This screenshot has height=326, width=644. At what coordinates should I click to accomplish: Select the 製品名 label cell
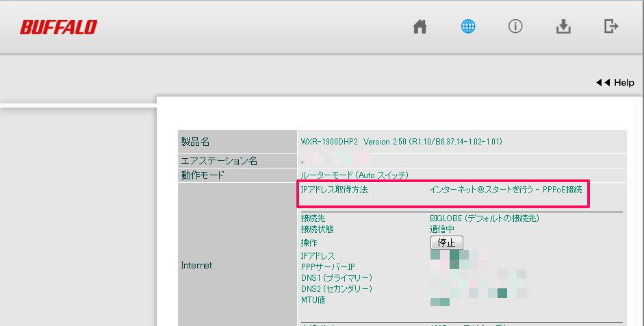point(237,142)
